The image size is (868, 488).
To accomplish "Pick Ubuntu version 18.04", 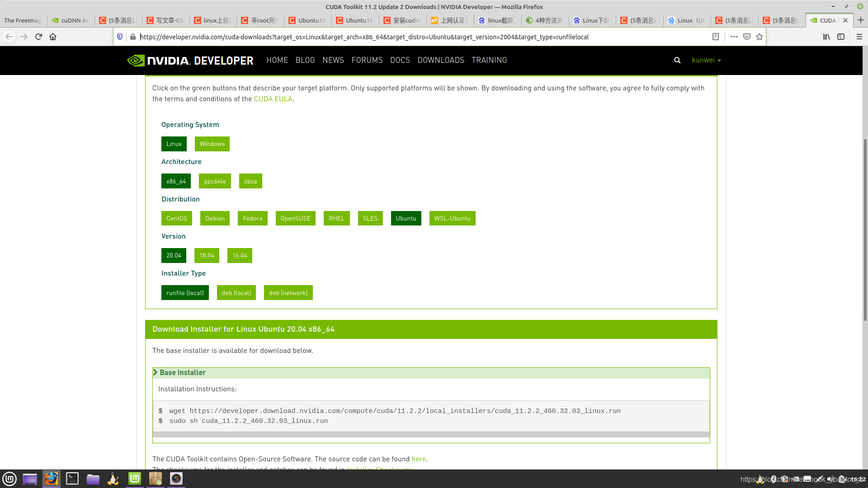I will click(207, 255).
